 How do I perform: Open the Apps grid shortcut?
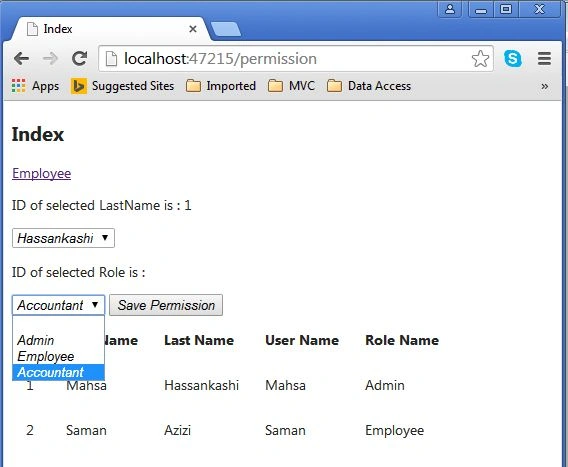coord(35,86)
